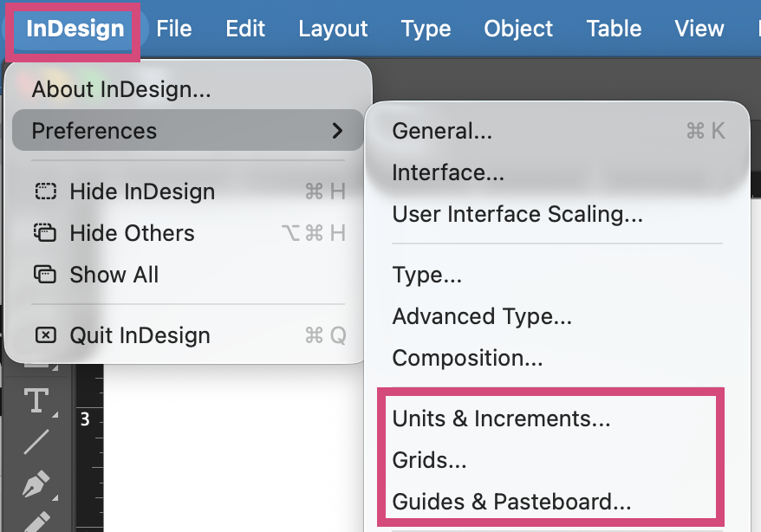This screenshot has width=761, height=532.
Task: Open Guides & Pasteboard... preferences
Action: (x=557, y=502)
